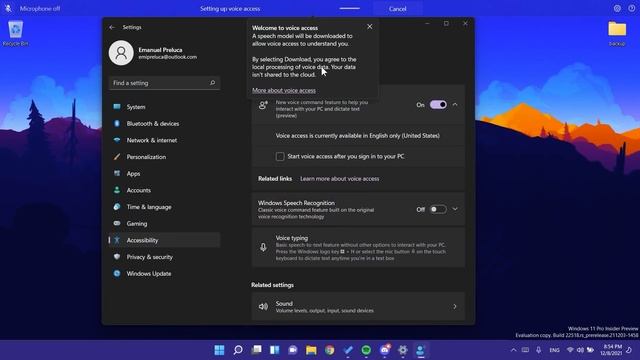
Task: Click the focus assist moon tray icon
Action: point(630,350)
